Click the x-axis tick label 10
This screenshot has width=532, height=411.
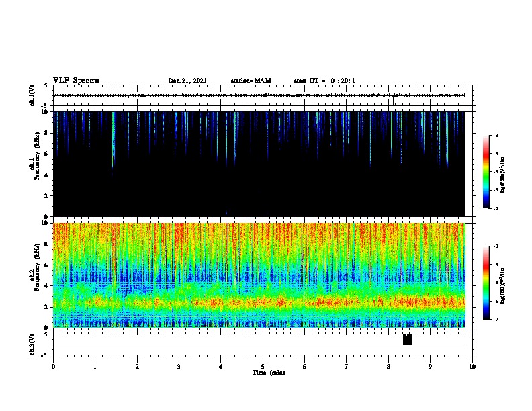(472, 367)
